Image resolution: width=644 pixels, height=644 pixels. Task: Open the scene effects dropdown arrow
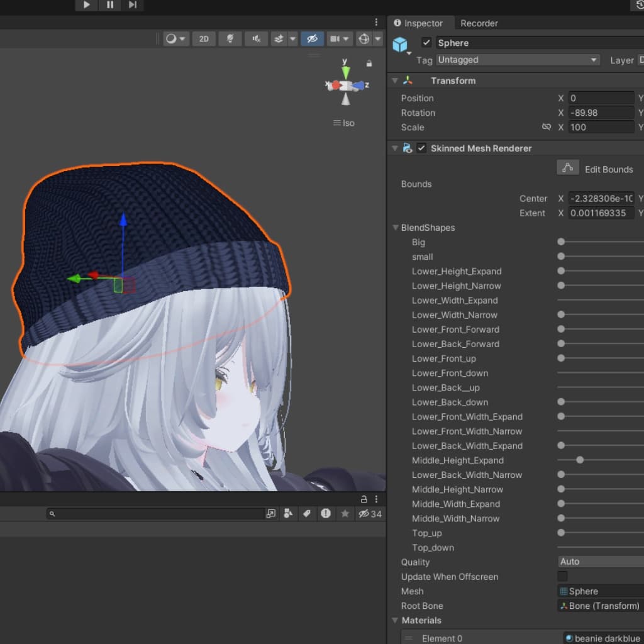click(292, 38)
